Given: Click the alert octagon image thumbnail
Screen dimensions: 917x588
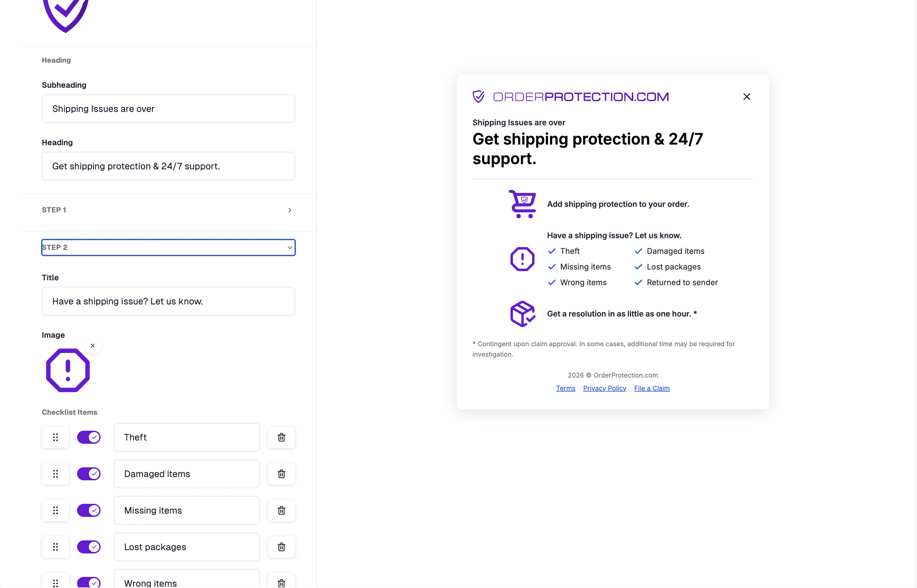Looking at the screenshot, I should (68, 370).
